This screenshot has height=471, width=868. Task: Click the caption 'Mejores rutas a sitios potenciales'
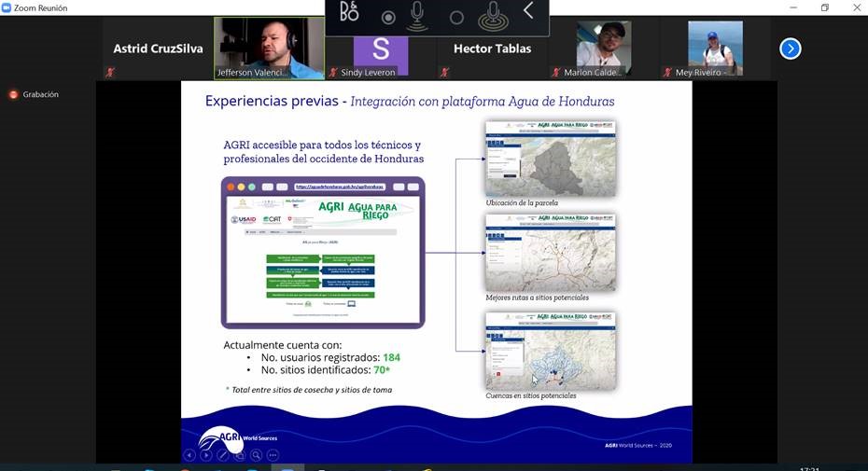click(537, 298)
